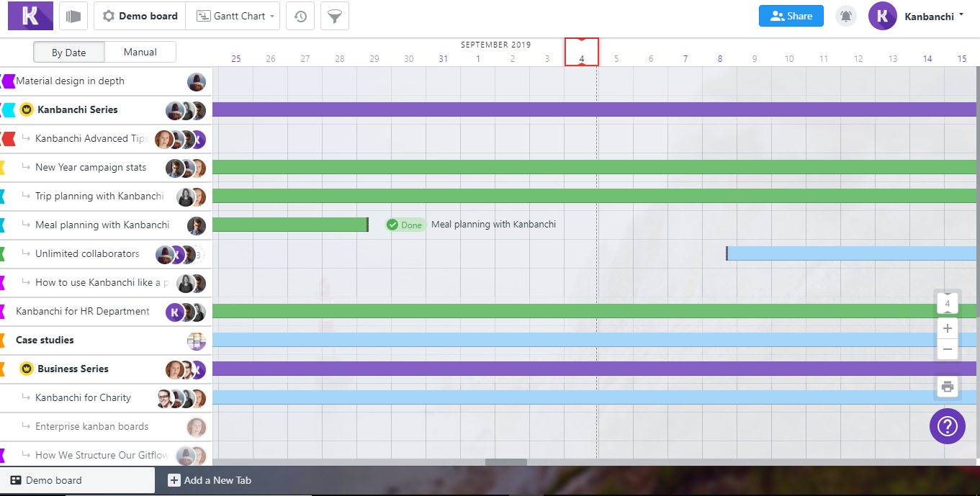The height and width of the screenshot is (496, 980).
Task: Select date 8 in timeline header
Action: (x=720, y=59)
